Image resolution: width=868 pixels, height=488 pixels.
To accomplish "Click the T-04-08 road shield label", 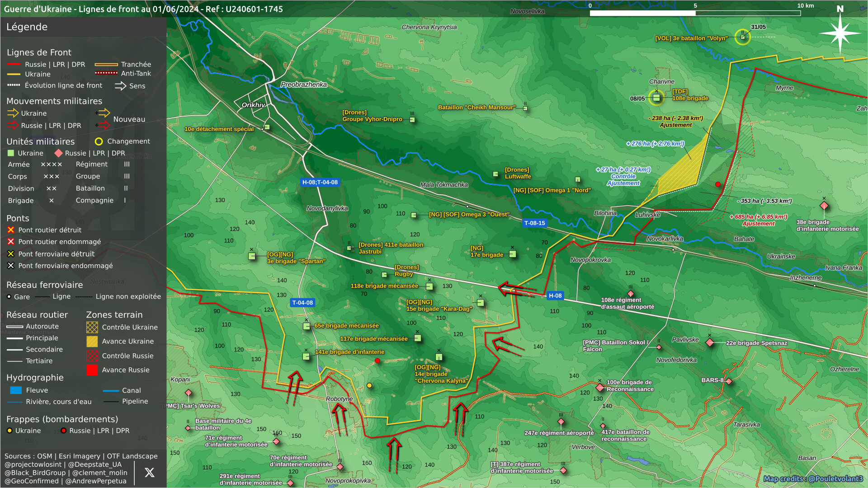I will (x=302, y=303).
